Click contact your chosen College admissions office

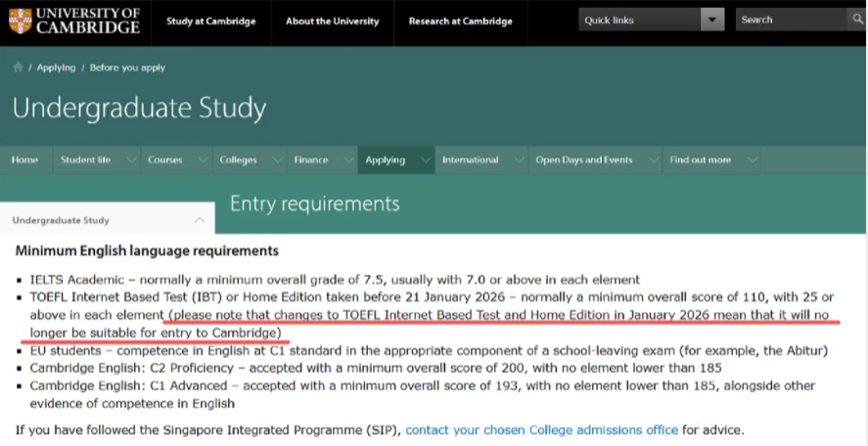click(x=541, y=429)
